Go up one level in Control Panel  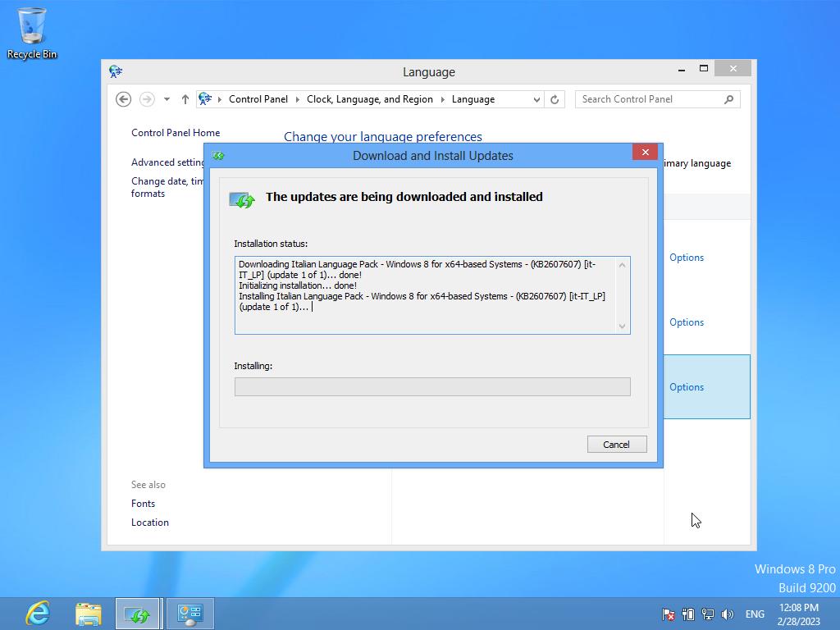tap(185, 99)
